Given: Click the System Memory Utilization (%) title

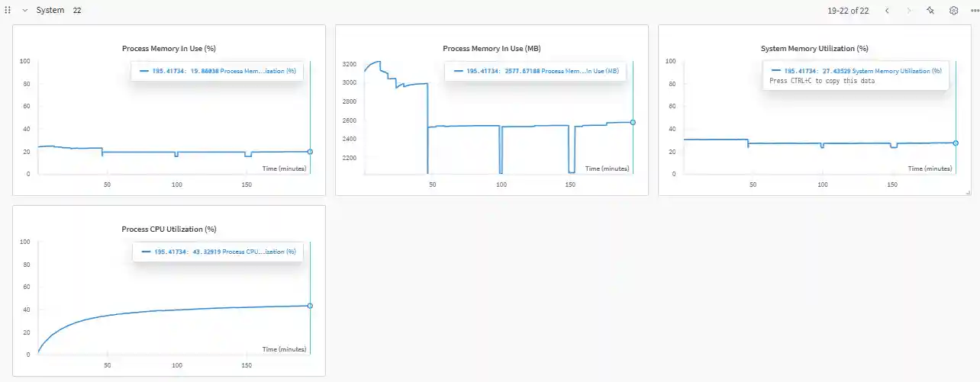Looking at the screenshot, I should (814, 49).
